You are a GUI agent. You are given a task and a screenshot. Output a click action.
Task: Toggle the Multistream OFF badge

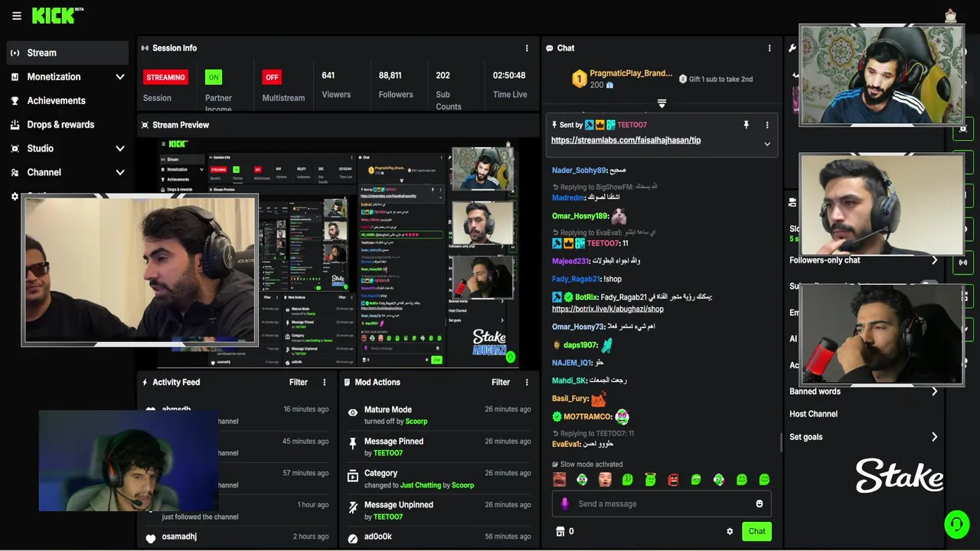coord(272,77)
